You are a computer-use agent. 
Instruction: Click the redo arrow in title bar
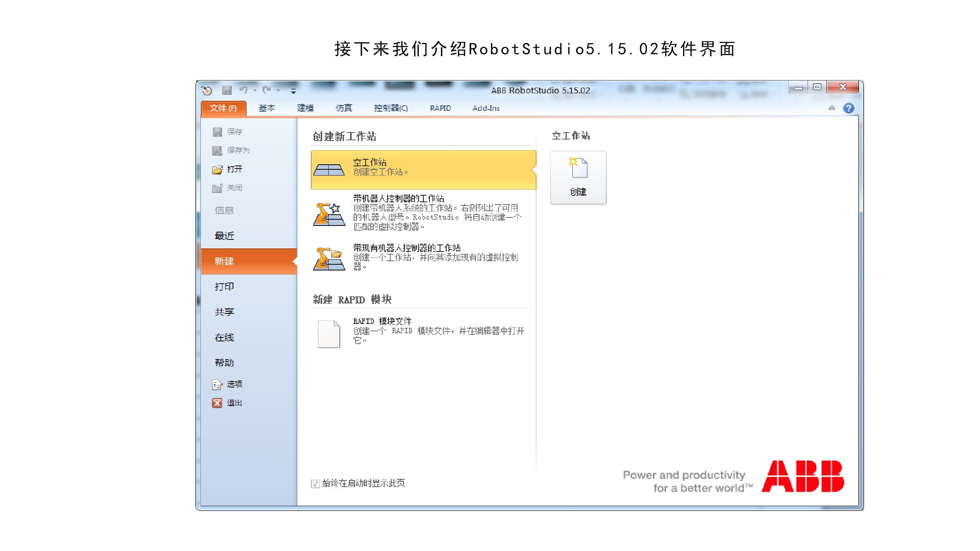(x=266, y=90)
